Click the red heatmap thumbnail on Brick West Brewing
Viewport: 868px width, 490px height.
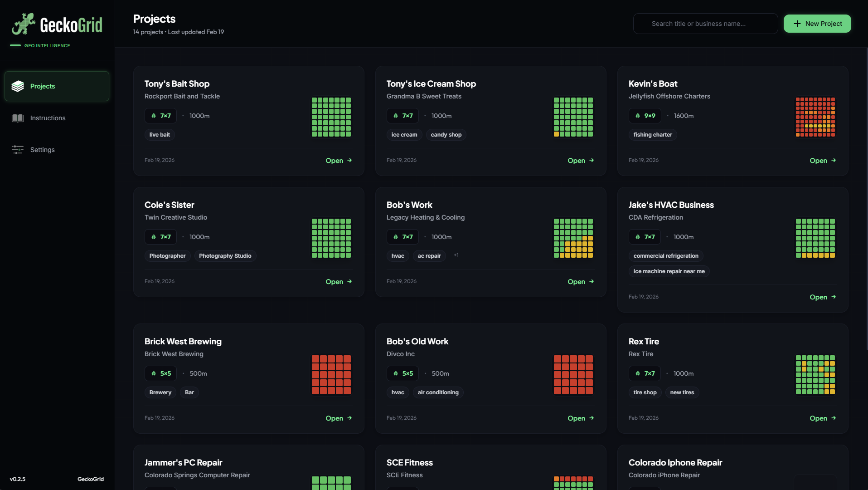tap(331, 375)
